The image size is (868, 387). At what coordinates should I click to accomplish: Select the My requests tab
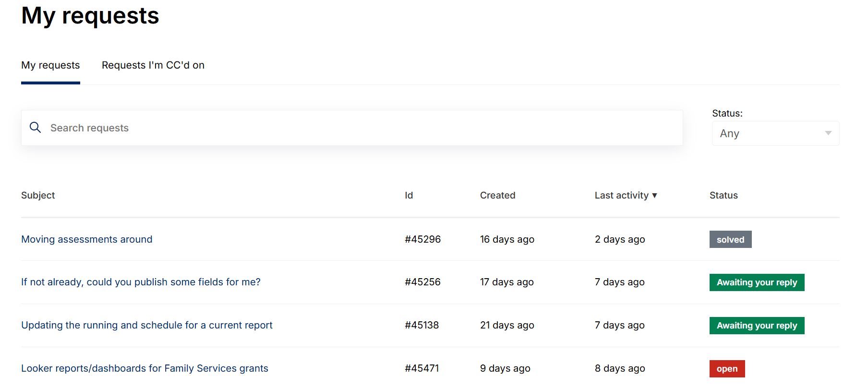pos(50,65)
